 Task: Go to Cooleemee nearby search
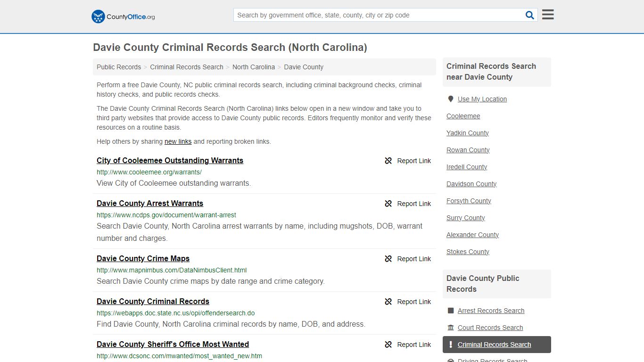coord(463,116)
